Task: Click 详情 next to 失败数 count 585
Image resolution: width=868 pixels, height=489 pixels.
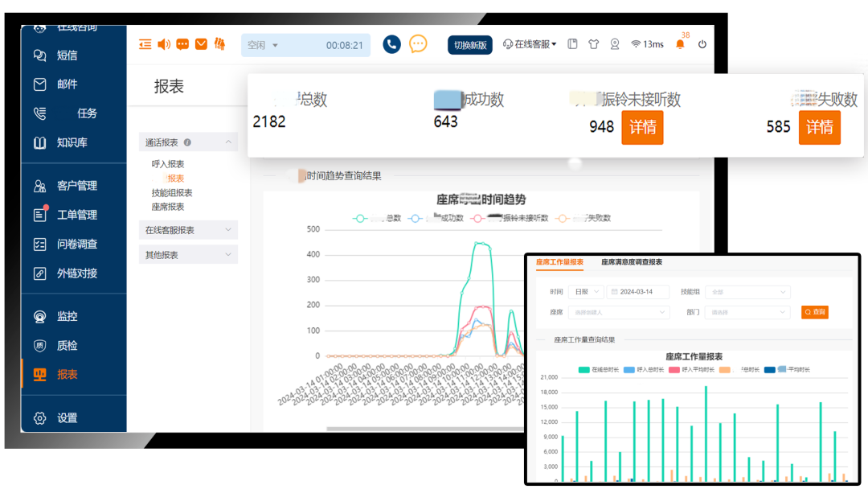Action: pyautogui.click(x=819, y=127)
